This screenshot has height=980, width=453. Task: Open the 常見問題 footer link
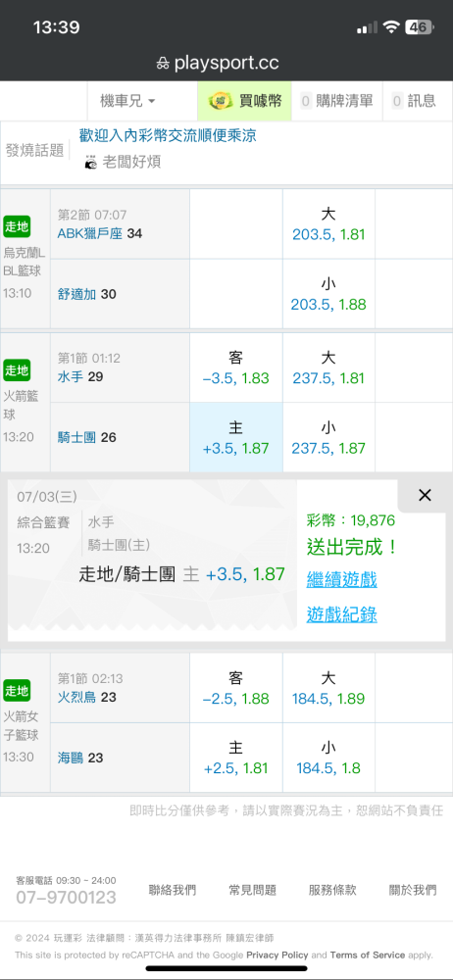(x=253, y=890)
